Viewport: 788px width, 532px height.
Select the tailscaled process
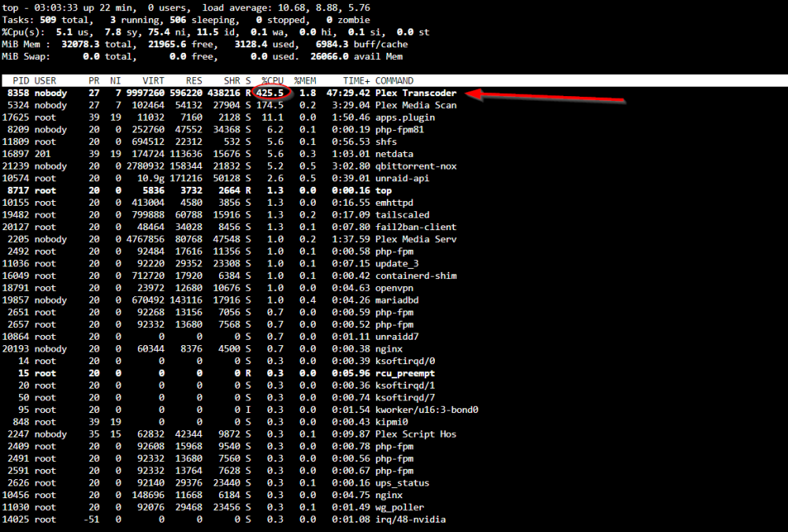402,214
